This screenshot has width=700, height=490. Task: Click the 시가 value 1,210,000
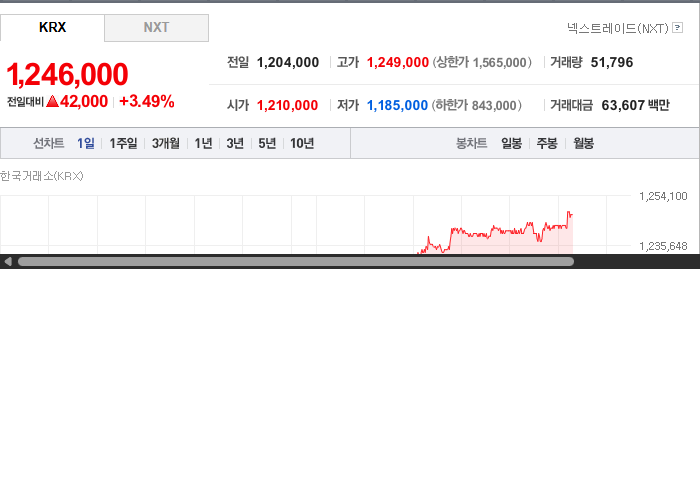pyautogui.click(x=288, y=105)
